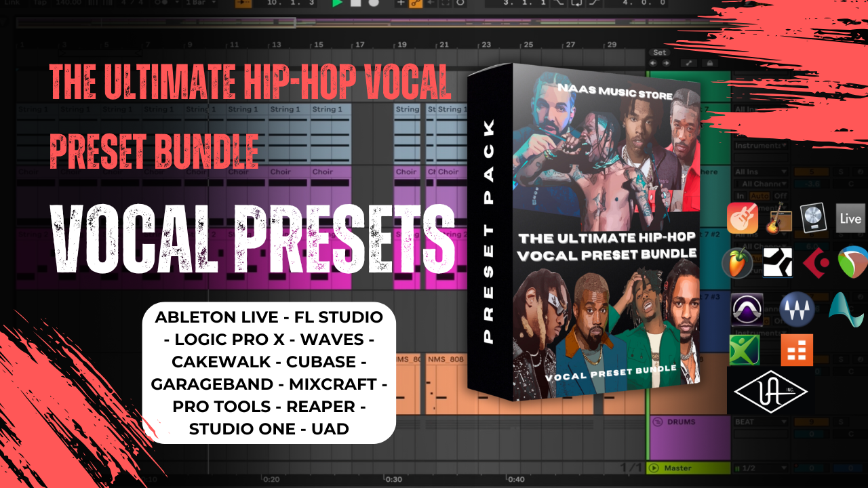Select the Pro Tools icon
The image size is (868, 488).
tap(747, 310)
